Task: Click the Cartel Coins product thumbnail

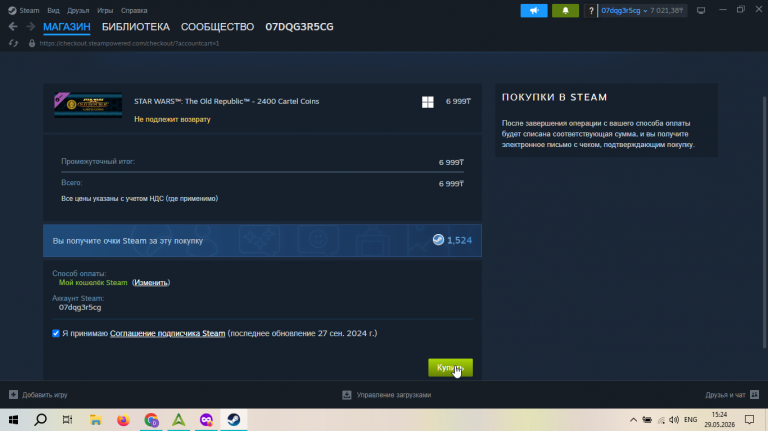Action: 88,105
